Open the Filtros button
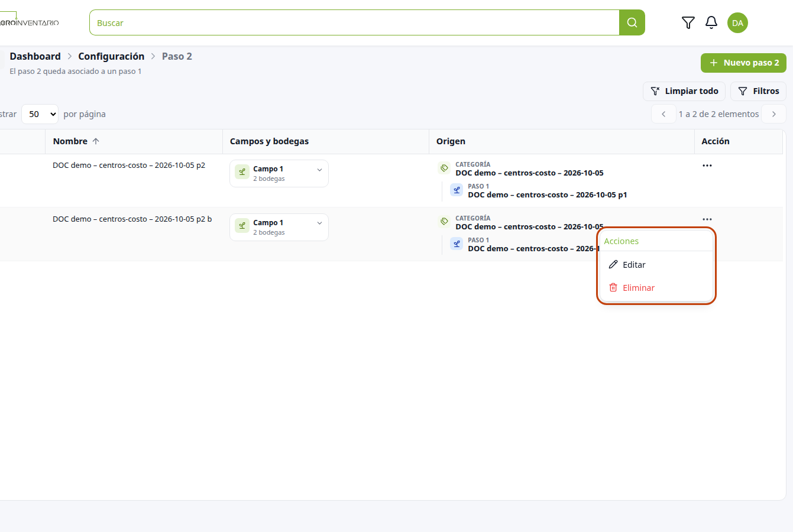 (758, 91)
